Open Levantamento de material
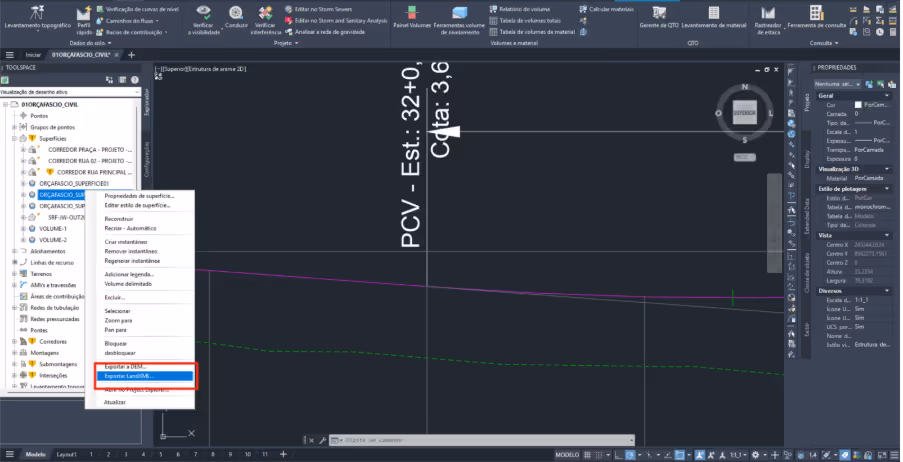This screenshot has width=903, height=462. coord(714,17)
